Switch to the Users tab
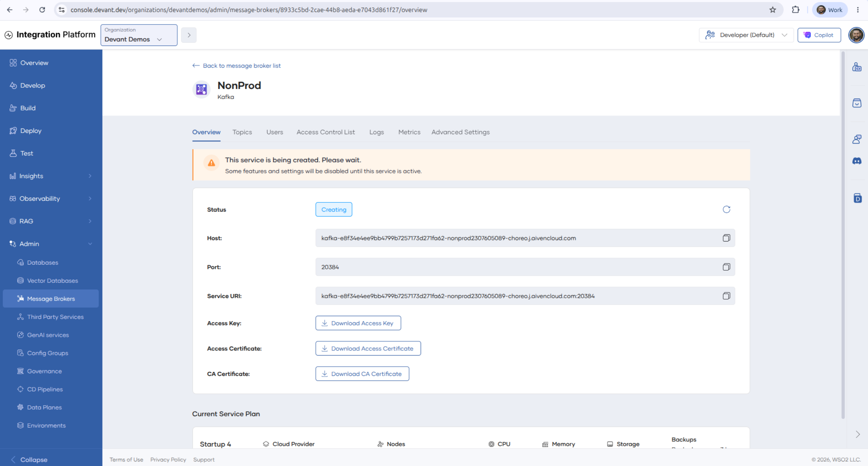The width and height of the screenshot is (868, 466). (275, 132)
